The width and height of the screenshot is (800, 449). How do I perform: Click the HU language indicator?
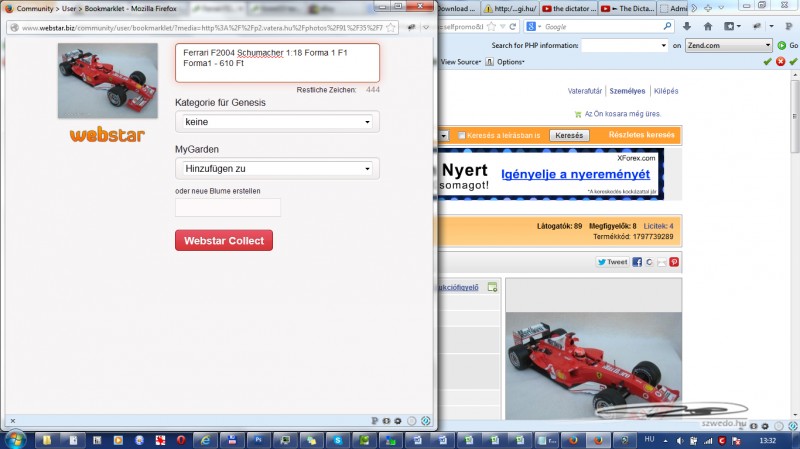(649, 439)
